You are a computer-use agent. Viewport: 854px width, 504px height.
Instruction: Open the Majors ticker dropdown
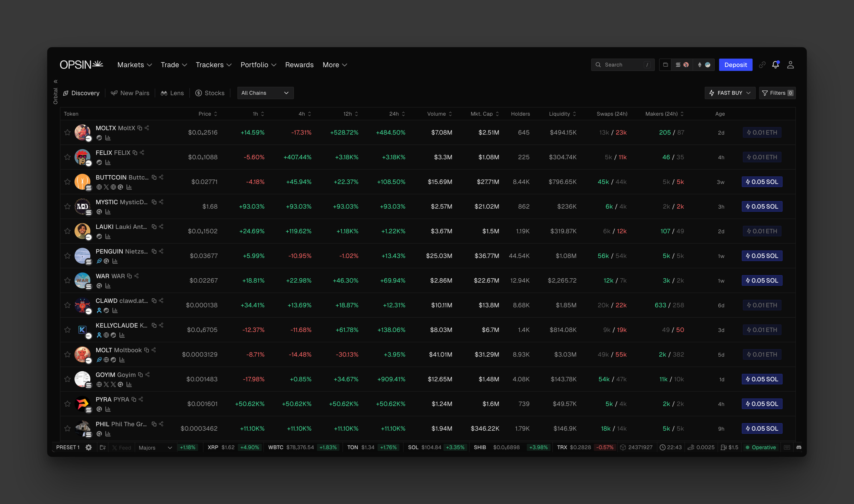[155, 448]
